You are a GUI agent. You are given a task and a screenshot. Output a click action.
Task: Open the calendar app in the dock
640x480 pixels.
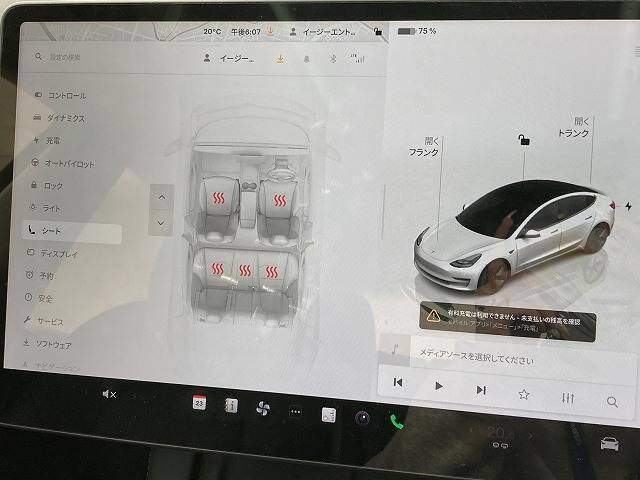199,402
